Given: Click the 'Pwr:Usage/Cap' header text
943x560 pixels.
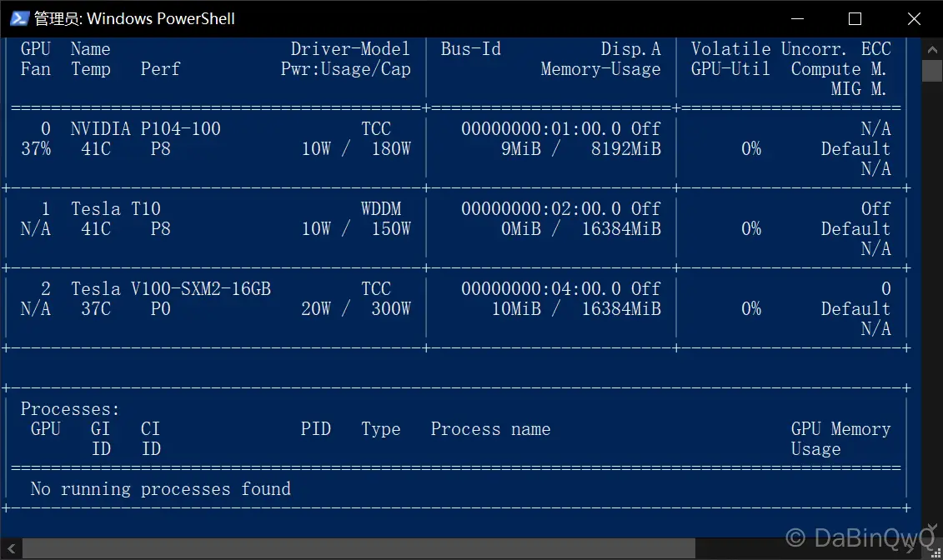Looking at the screenshot, I should [346, 68].
